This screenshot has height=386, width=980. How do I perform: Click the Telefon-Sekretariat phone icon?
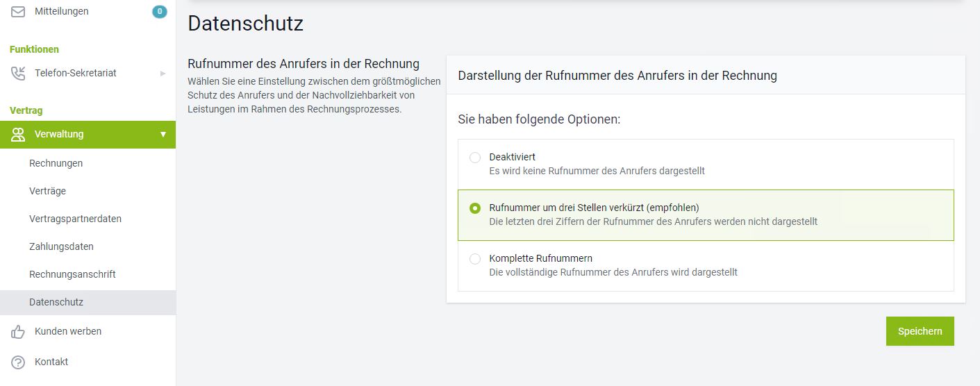click(x=18, y=73)
